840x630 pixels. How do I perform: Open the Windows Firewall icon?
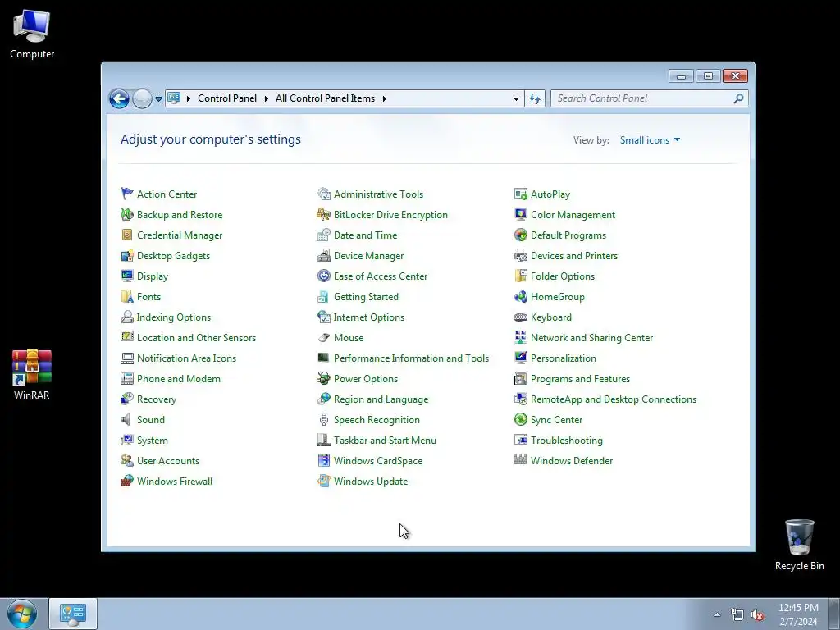point(127,481)
